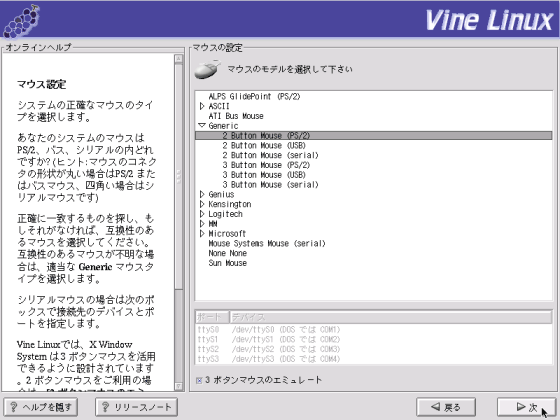Image resolution: width=560 pixels, height=420 pixels.
Task: Click the Kensington category label
Action: tap(230, 204)
